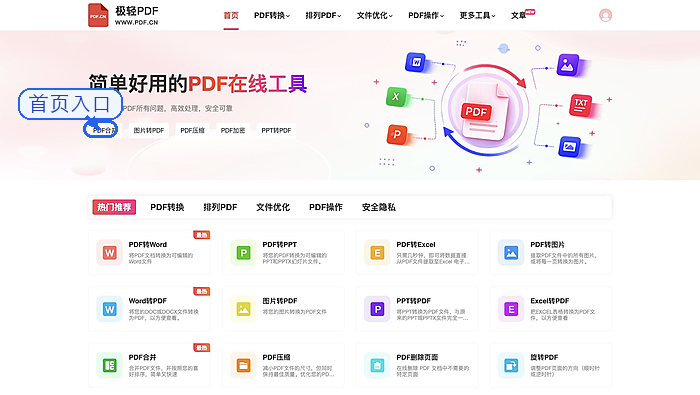
Task: Open the Excel转PDF tool icon
Action: (x=511, y=309)
